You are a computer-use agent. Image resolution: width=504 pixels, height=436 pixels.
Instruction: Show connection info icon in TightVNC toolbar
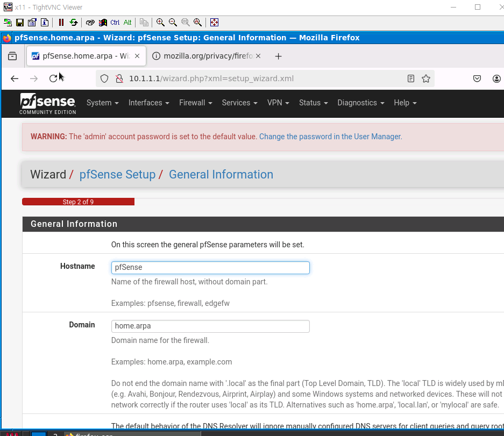[45, 23]
